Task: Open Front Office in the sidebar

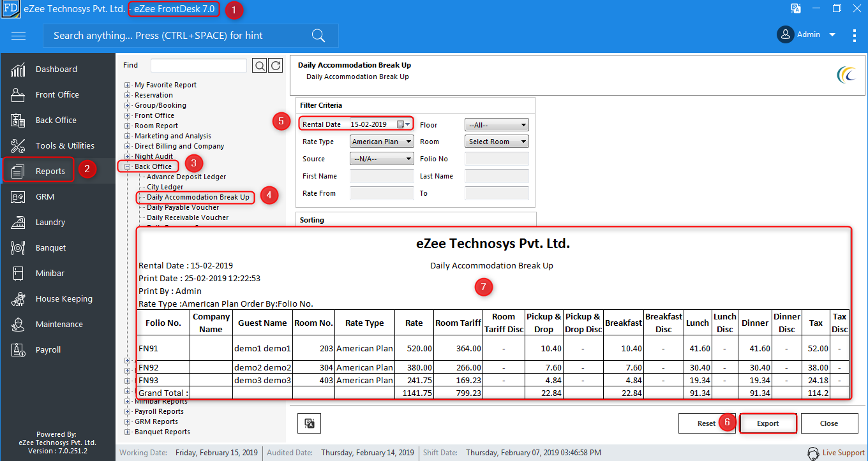Action: 57,94
